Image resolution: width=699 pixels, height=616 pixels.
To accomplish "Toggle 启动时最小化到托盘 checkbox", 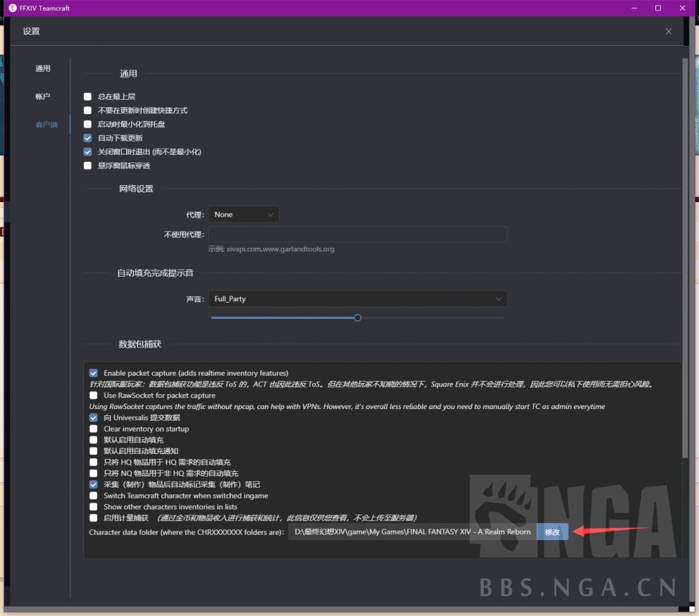I will (87, 124).
